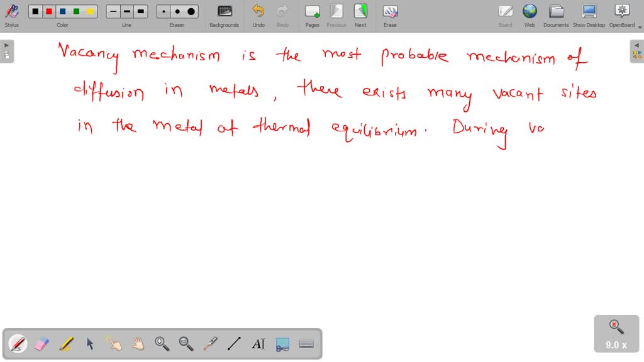Select the Zoom In magnifier tool
The width and height of the screenshot is (644, 362).
162,344
